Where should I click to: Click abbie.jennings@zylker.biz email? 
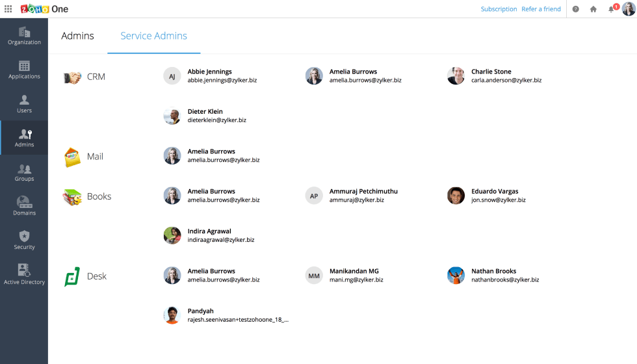tap(222, 81)
